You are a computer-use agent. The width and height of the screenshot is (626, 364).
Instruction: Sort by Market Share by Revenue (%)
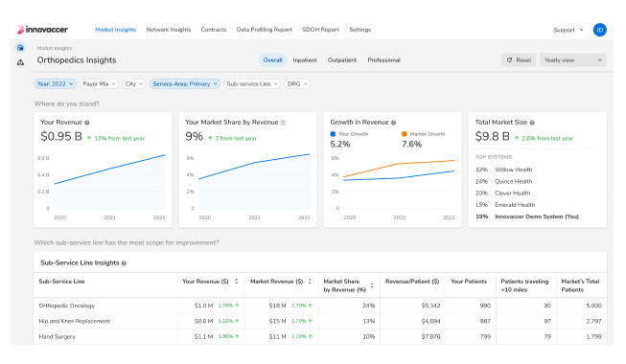(x=372, y=285)
